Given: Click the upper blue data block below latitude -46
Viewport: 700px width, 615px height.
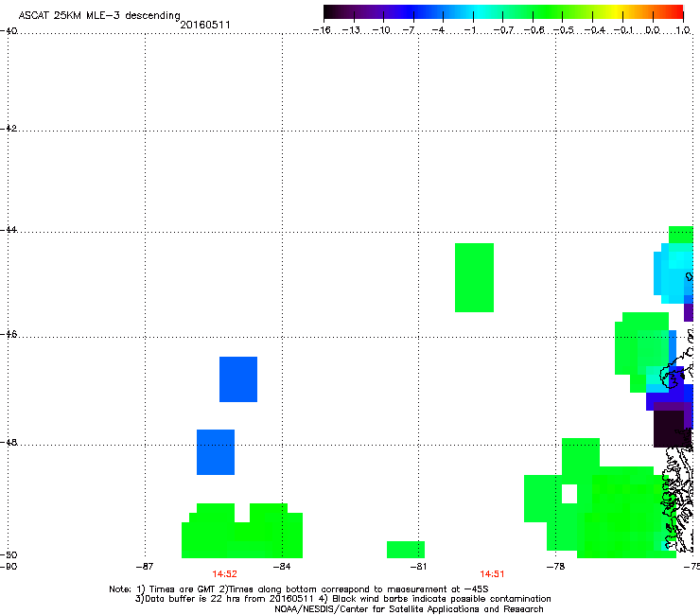Looking at the screenshot, I should (x=238, y=379).
